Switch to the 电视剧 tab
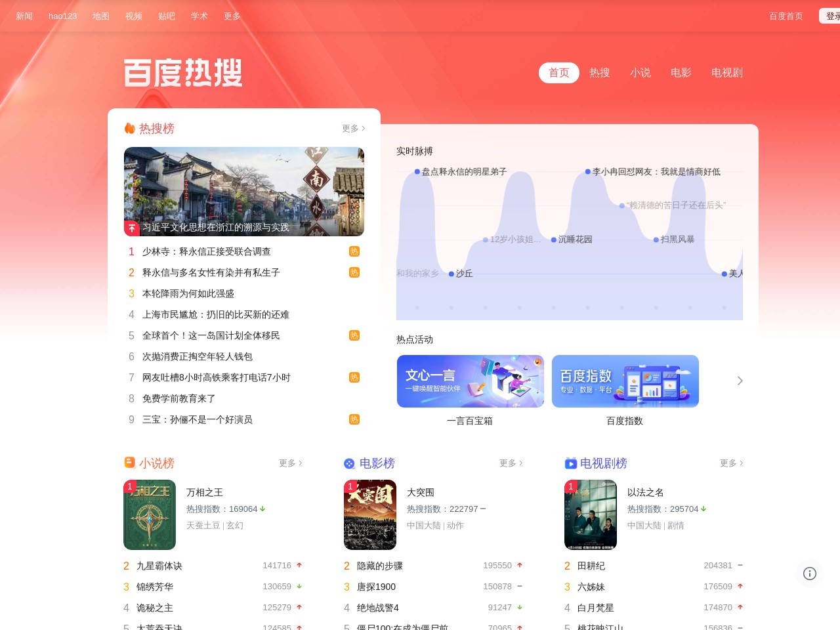 click(x=727, y=73)
